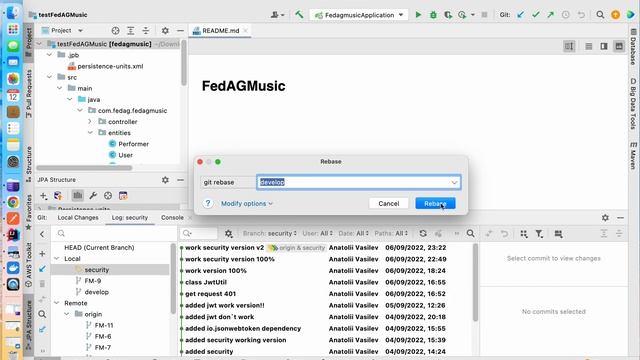Open Git log settings gear

pos(229,233)
